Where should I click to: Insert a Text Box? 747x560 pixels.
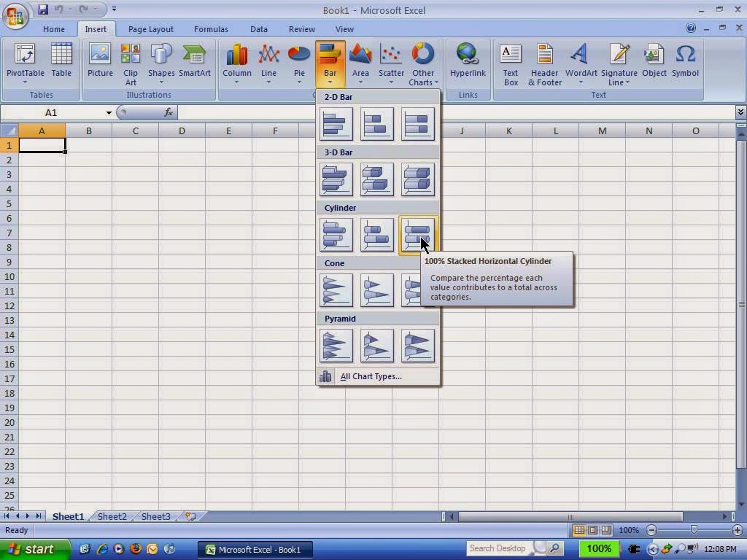[x=510, y=64]
